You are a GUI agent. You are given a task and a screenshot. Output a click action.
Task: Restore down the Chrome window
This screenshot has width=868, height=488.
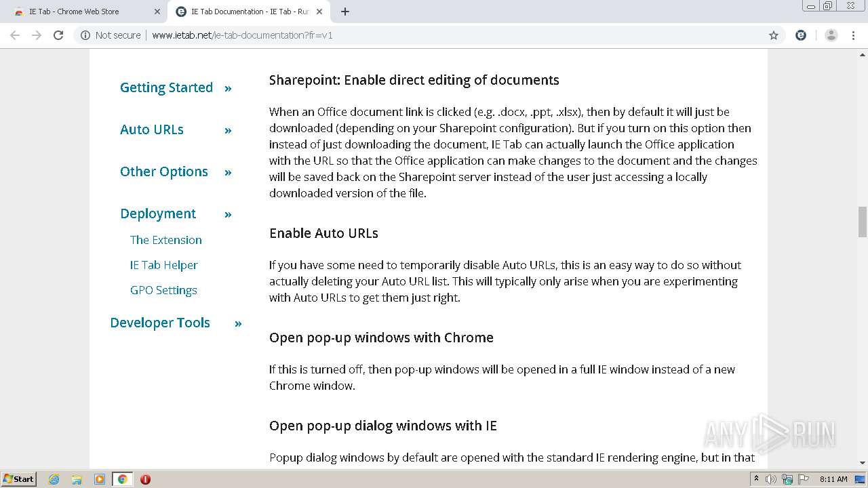[x=828, y=6]
